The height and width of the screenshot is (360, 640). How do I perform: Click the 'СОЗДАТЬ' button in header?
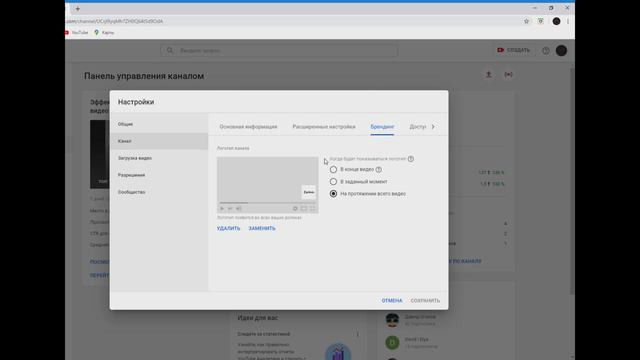click(513, 50)
